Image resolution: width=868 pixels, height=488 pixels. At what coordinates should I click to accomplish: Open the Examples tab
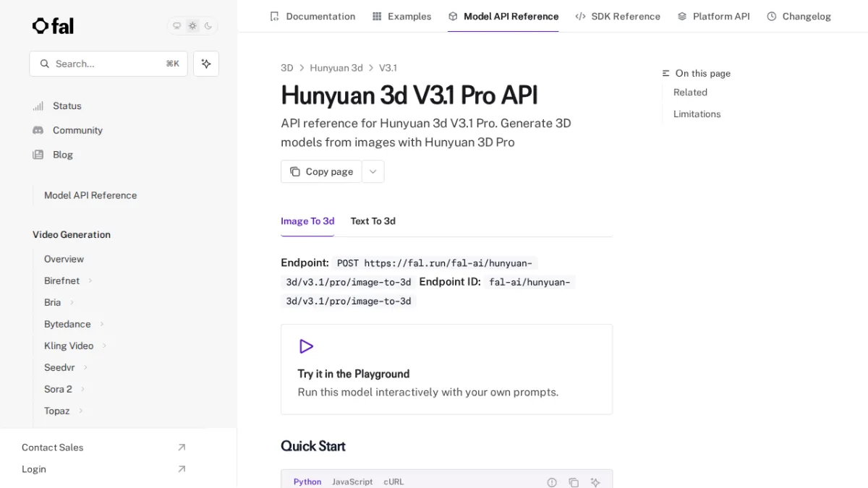tap(401, 16)
